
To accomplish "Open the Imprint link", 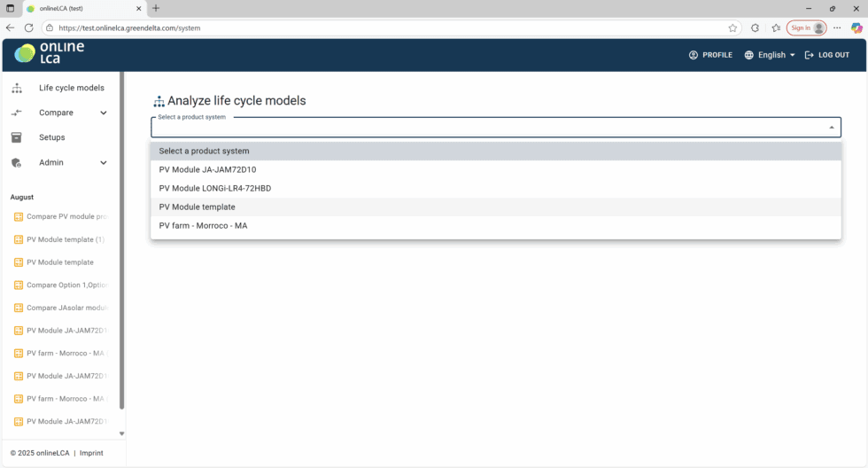I will [x=91, y=453].
